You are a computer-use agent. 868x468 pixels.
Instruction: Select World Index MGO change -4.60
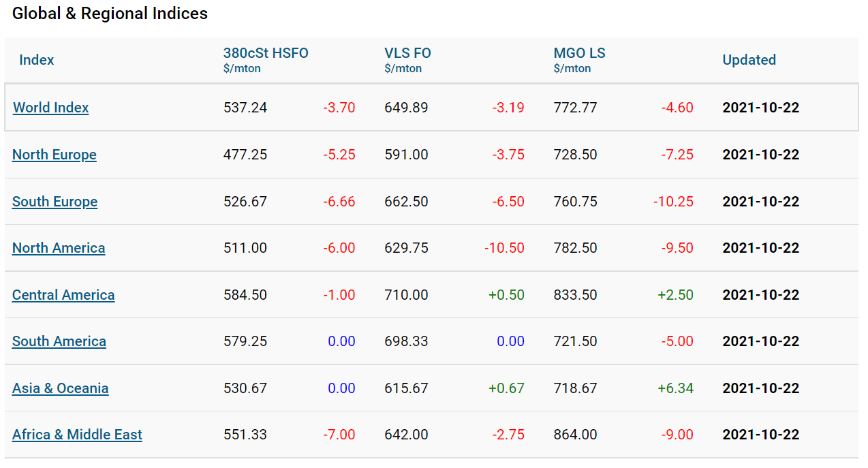677,108
